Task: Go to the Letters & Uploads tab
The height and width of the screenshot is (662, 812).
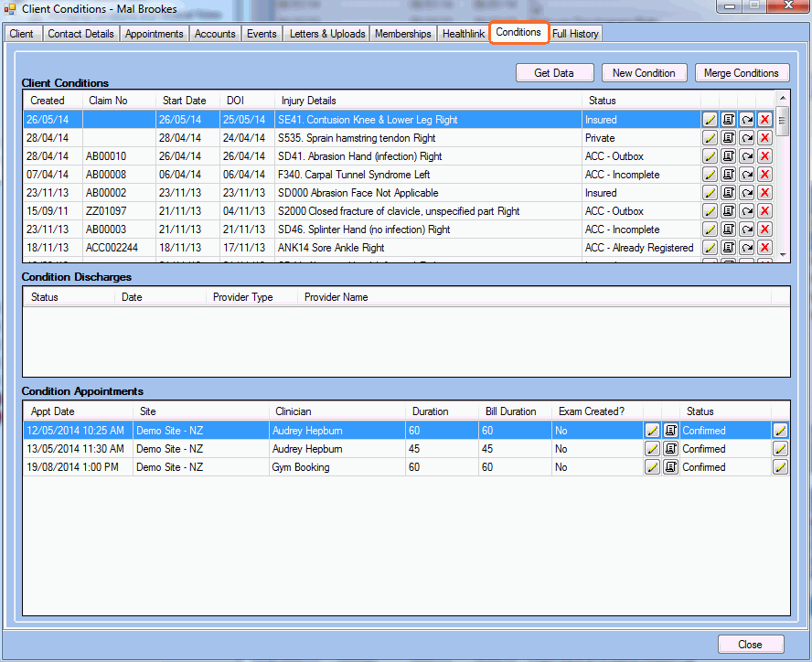Action: click(326, 34)
